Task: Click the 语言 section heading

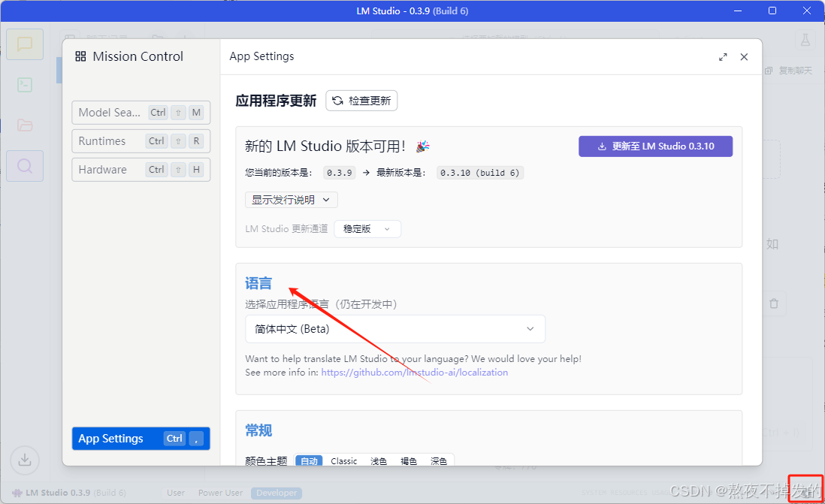Action: 258,284
